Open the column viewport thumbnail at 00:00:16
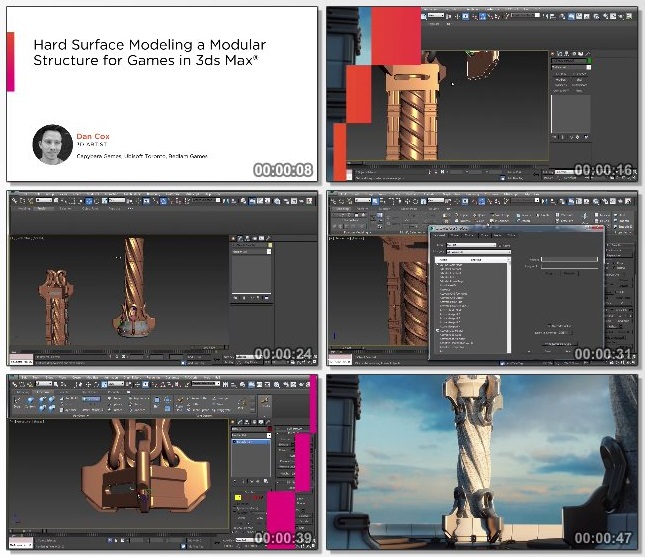 click(x=482, y=94)
